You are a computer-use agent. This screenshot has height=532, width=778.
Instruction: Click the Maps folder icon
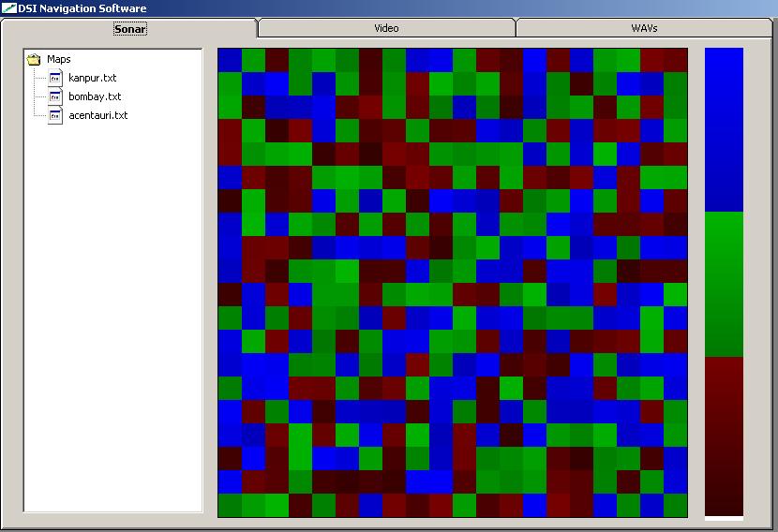pos(34,60)
